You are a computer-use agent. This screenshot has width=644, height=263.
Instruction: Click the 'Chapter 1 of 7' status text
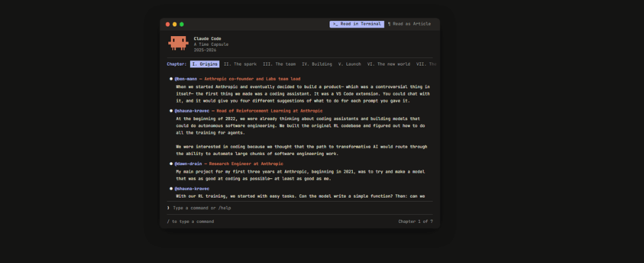pos(415,222)
